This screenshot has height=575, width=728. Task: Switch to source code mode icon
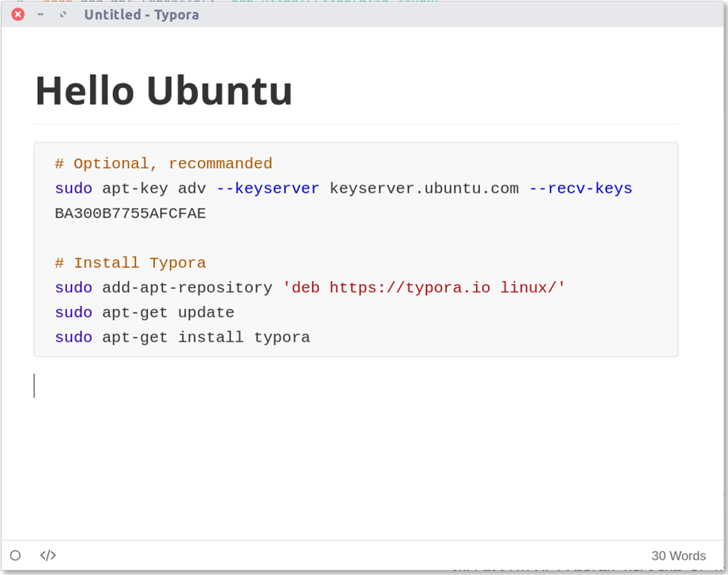(48, 555)
